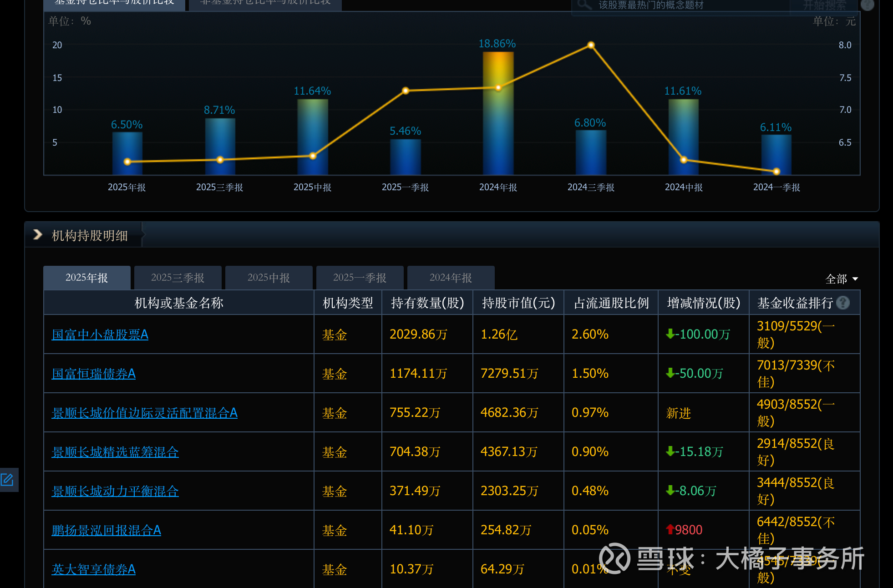The height and width of the screenshot is (588, 893).
Task: Open the 国富中小盘股票A fund link
Action: pos(100,335)
